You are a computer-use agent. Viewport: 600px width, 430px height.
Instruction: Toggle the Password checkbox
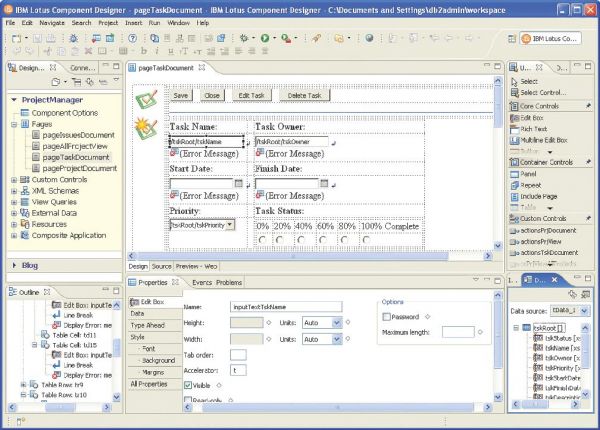click(x=386, y=317)
